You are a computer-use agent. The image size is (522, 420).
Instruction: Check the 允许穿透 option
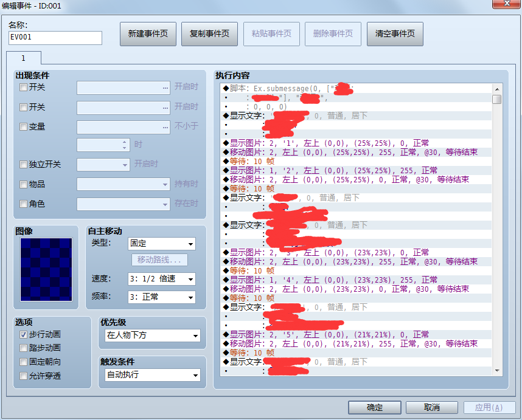pos(23,376)
